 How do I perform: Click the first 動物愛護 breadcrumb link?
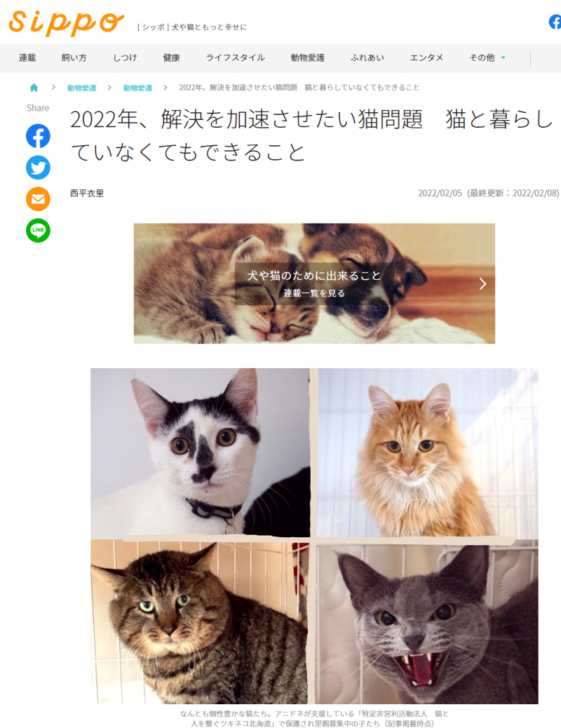[81, 88]
